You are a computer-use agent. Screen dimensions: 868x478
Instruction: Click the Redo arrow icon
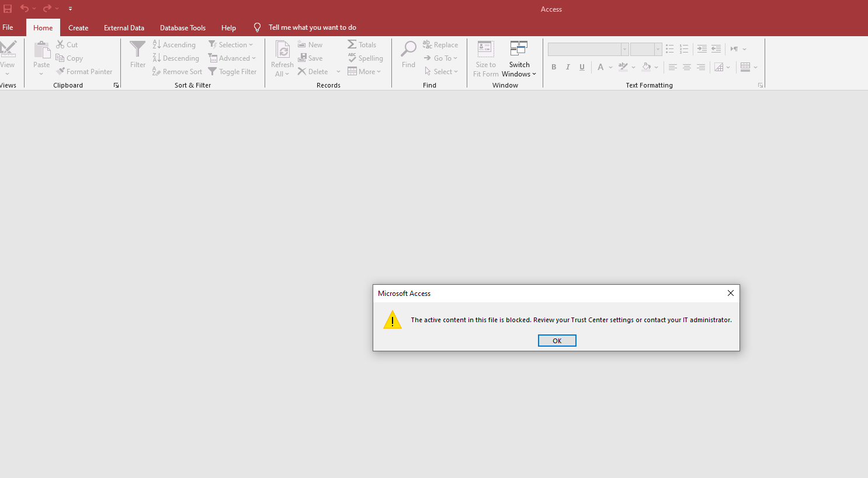(x=47, y=9)
